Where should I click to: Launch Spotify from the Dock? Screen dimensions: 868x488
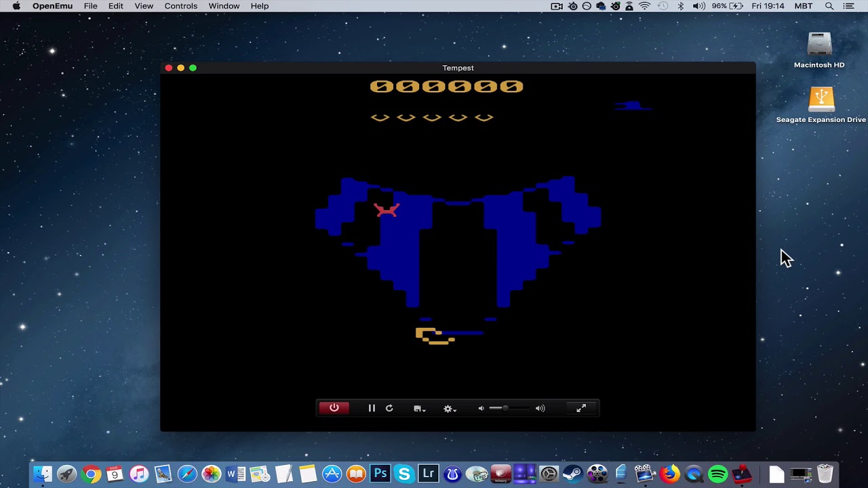point(717,474)
